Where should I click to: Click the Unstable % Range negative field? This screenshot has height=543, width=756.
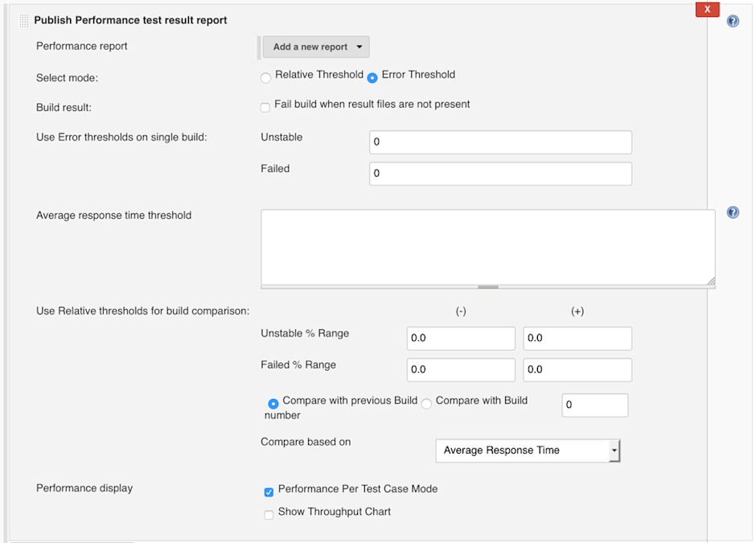460,338
